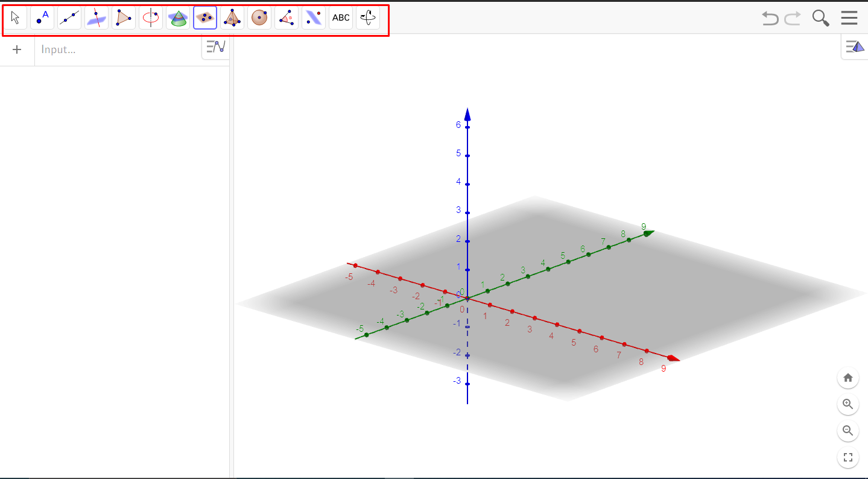
Task: Select the Point tool
Action: tap(42, 17)
